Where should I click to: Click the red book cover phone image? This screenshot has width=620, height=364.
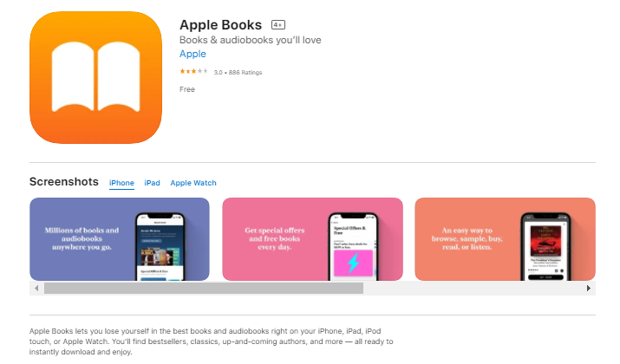(545, 247)
